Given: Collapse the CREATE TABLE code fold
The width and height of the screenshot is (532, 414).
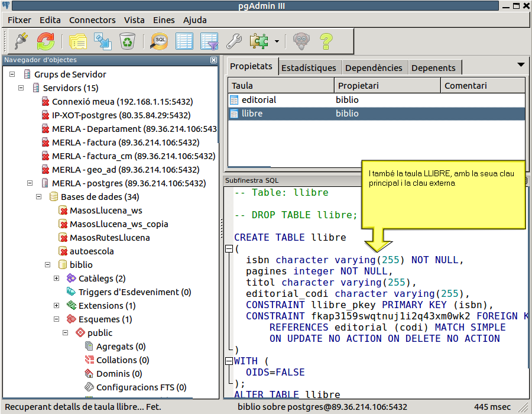Looking at the screenshot, I should 229,249.
